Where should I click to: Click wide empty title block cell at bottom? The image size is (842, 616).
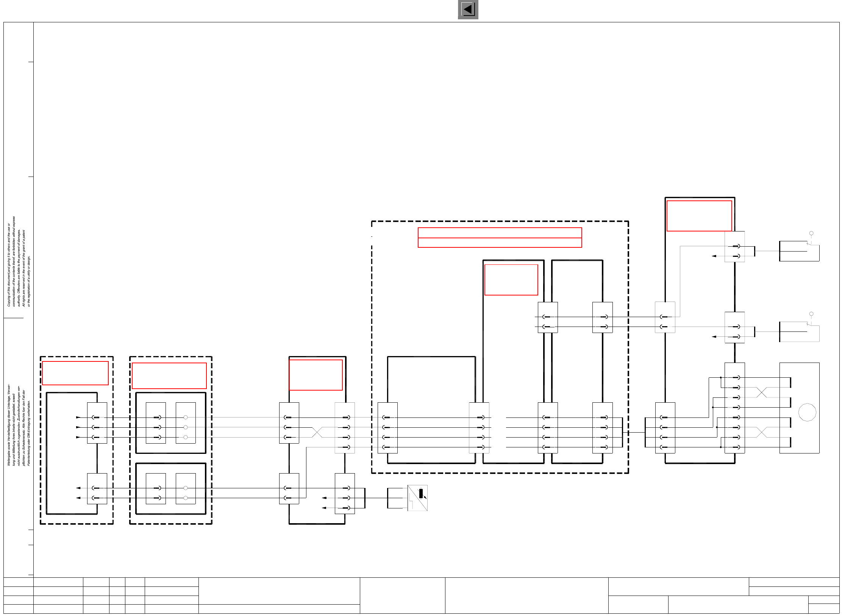pos(526,595)
